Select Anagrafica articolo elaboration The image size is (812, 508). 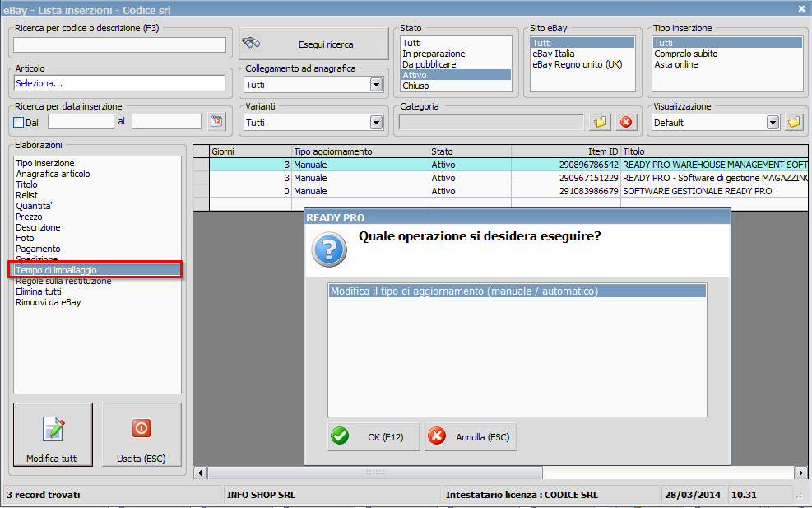97,174
